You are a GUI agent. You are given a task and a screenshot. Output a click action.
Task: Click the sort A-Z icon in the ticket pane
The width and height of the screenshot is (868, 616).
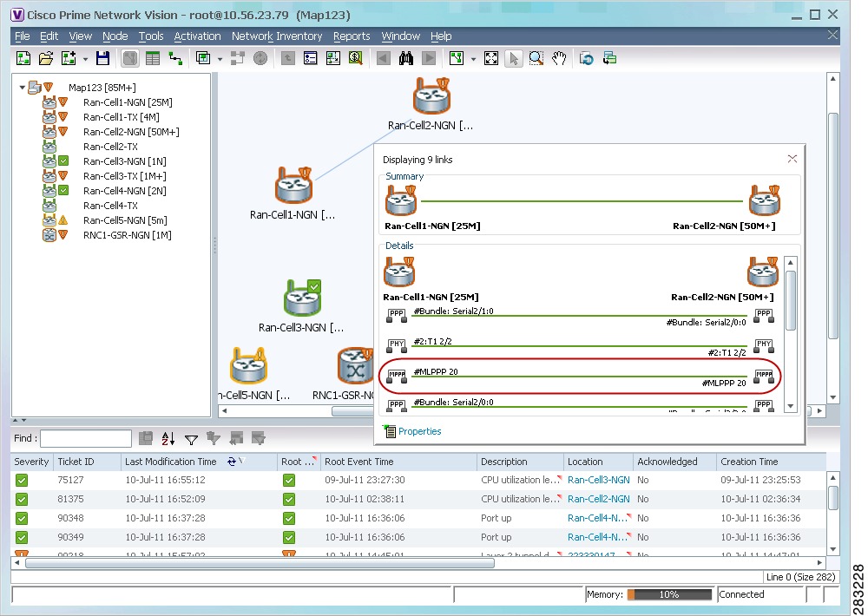click(x=168, y=439)
